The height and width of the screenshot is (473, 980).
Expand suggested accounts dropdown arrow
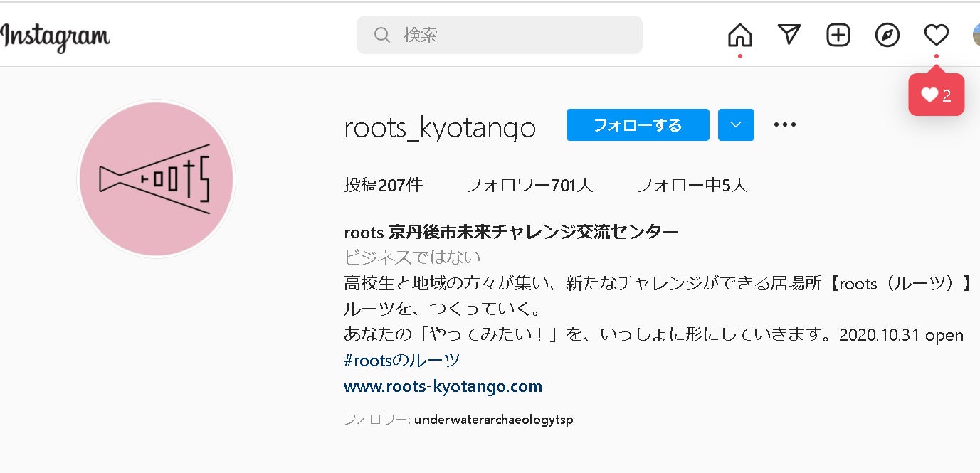(736, 125)
